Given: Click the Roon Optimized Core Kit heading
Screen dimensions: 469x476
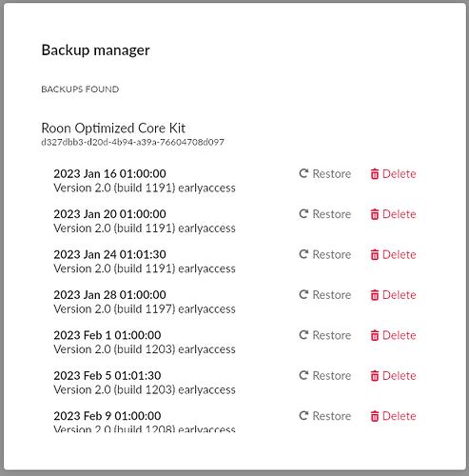Looking at the screenshot, I should pos(113,129).
